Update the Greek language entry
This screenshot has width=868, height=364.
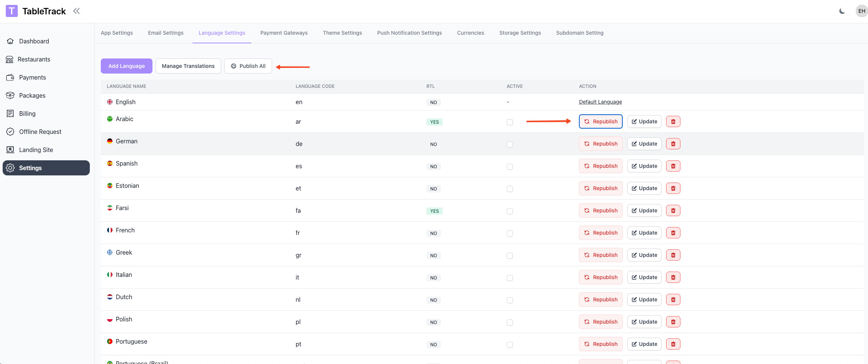coord(644,255)
